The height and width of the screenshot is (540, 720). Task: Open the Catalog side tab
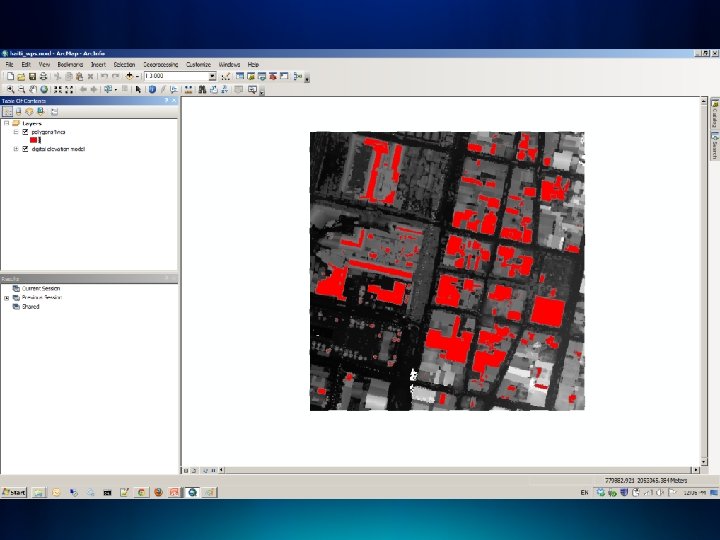715,114
